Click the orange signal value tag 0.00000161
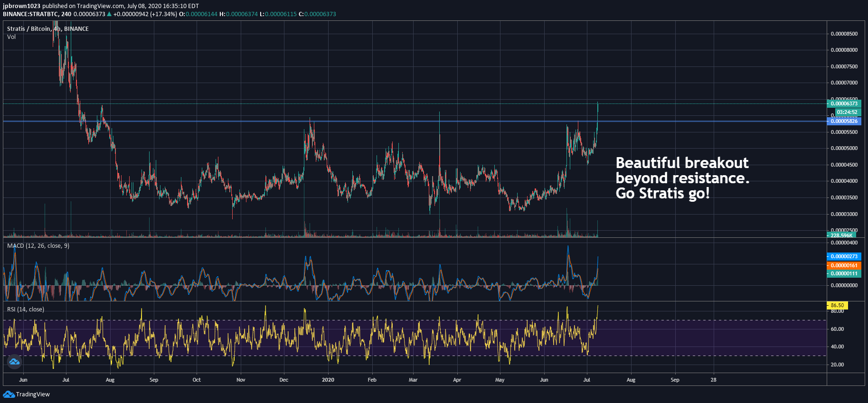Viewport: 868px width, 403px height. 844,265
